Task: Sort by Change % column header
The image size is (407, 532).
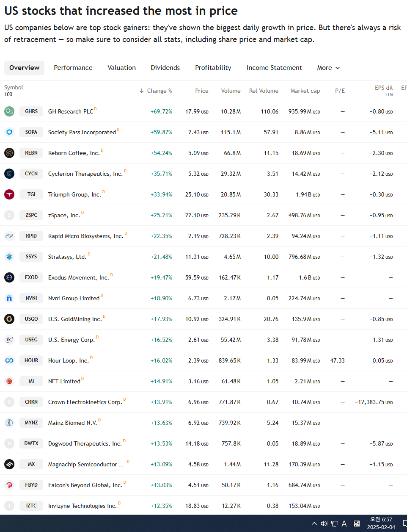Action: [x=156, y=91]
